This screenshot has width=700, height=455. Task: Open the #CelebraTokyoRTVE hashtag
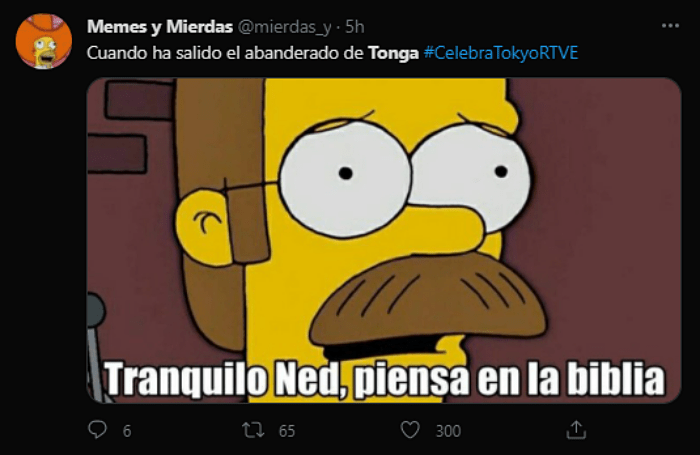click(x=501, y=53)
